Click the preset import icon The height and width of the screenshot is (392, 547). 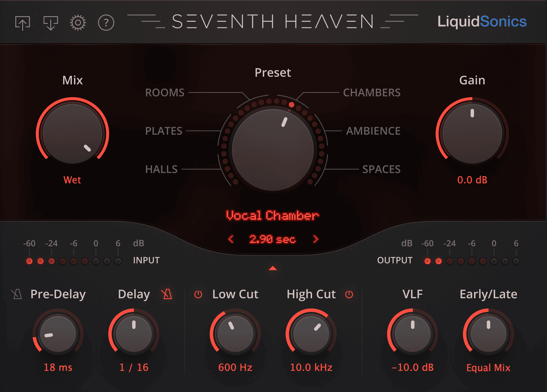coord(50,22)
